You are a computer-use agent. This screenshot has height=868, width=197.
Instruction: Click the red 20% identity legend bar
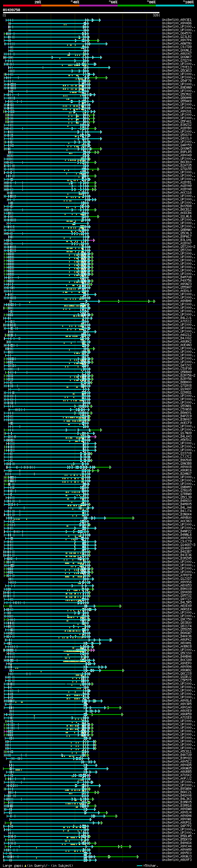pyautogui.click(x=22, y=6)
